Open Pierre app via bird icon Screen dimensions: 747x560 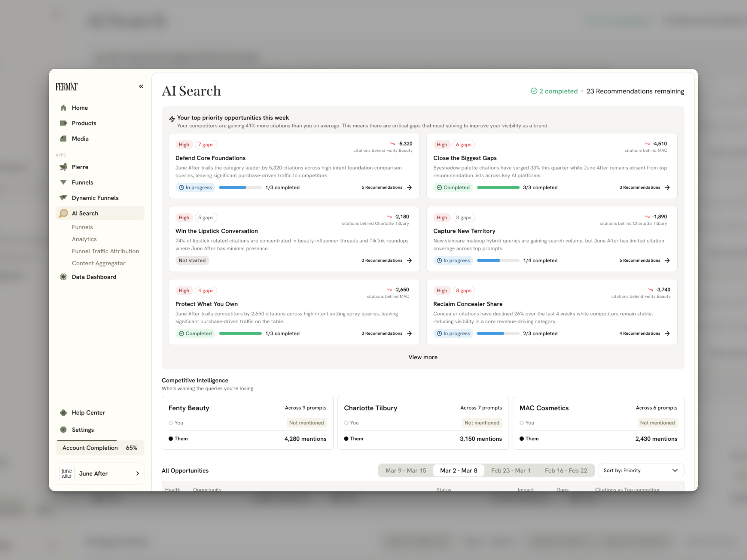[x=63, y=167]
